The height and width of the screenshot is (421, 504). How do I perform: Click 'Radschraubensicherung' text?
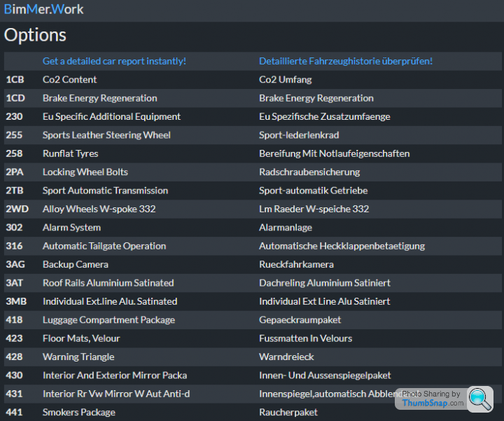pyautogui.click(x=309, y=172)
